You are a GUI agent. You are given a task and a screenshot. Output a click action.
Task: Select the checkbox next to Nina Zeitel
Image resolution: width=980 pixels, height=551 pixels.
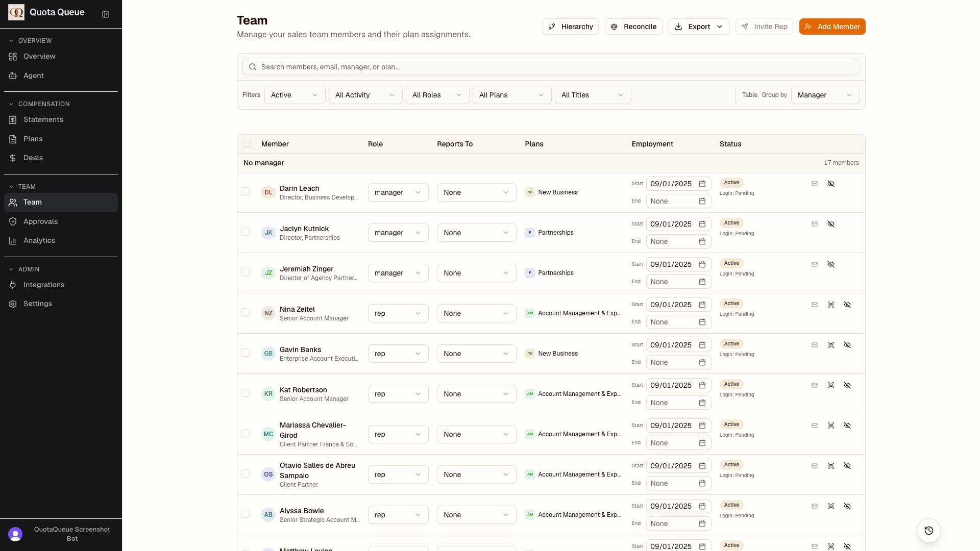pos(246,312)
